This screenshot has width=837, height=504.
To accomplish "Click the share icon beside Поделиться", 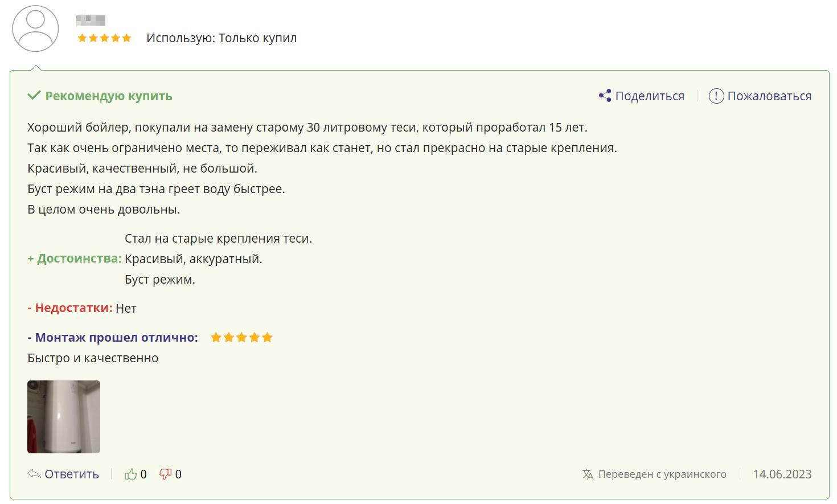I will coord(605,96).
